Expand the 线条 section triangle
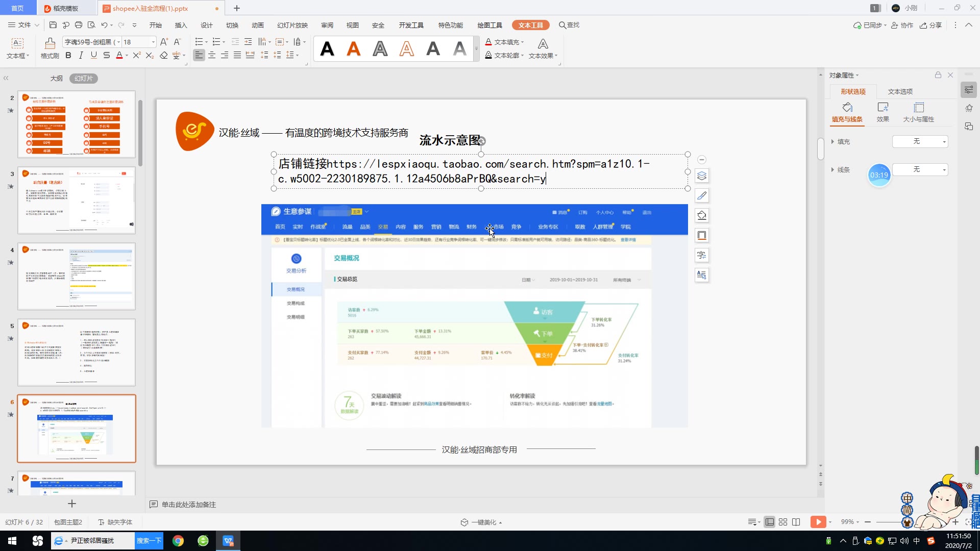 [832, 169]
